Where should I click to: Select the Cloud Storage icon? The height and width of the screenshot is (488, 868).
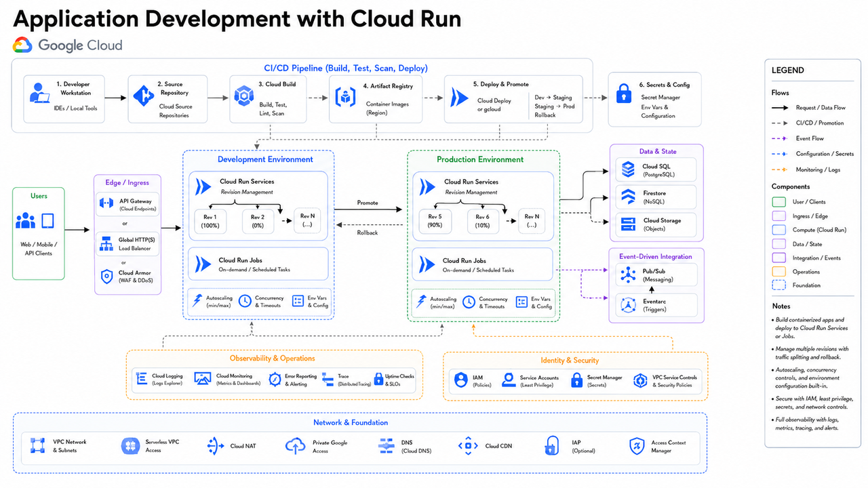(x=627, y=223)
